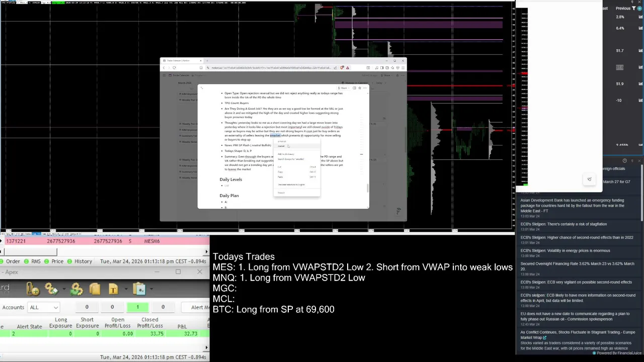The image size is (644, 362).
Task: Click the Notion popup vertical scrollbar thumb
Action: pyautogui.click(x=367, y=188)
